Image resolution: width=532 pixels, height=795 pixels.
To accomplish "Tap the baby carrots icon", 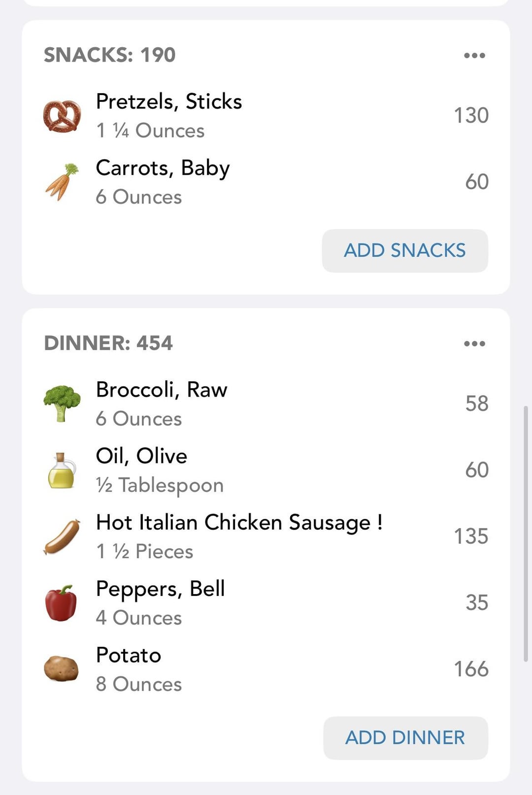I will point(62,182).
